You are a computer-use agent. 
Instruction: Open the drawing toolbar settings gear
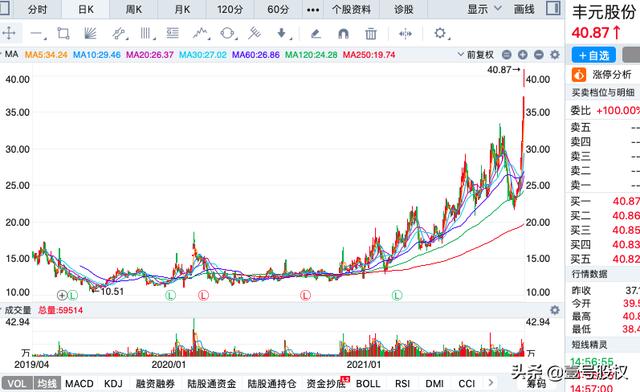[x=440, y=33]
